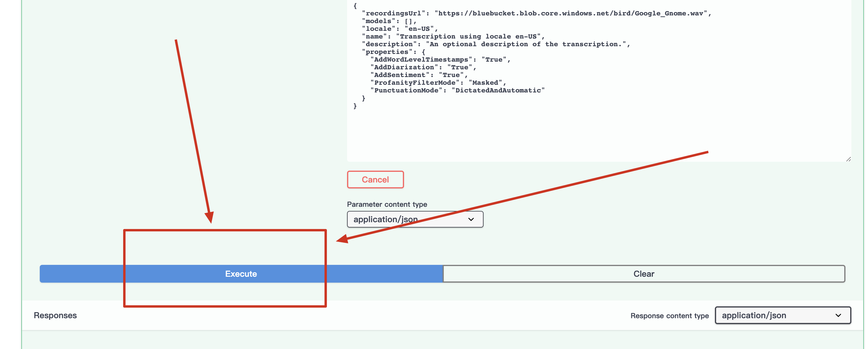Open the Response content type dropdown

(782, 315)
